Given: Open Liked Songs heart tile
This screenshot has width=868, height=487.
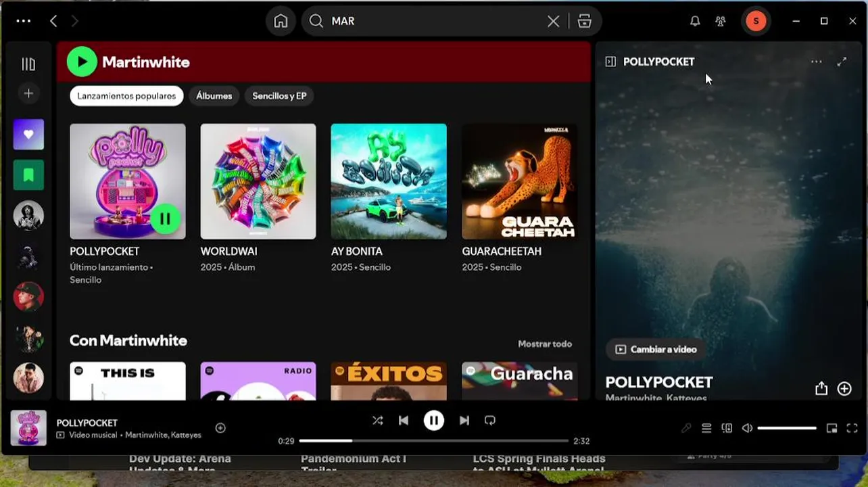Looking at the screenshot, I should pyautogui.click(x=28, y=135).
